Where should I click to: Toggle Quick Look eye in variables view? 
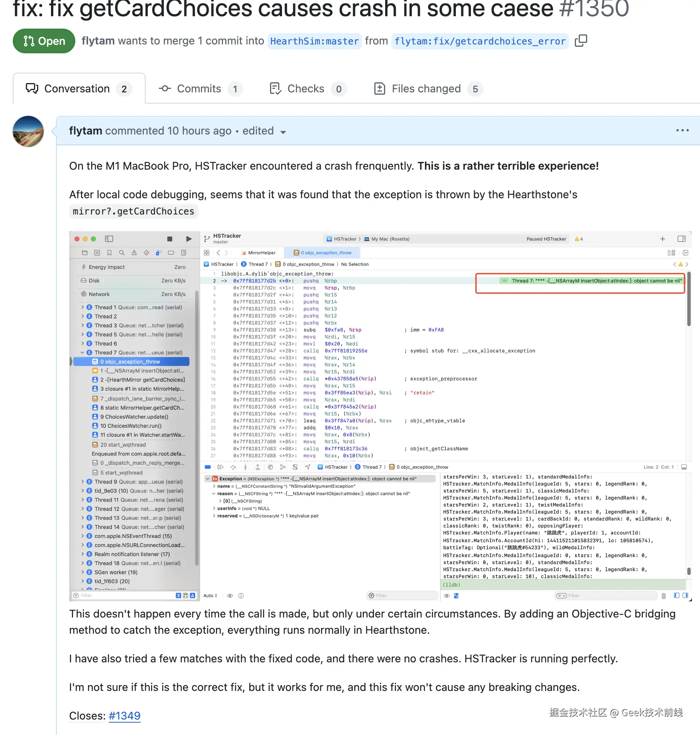tap(230, 595)
